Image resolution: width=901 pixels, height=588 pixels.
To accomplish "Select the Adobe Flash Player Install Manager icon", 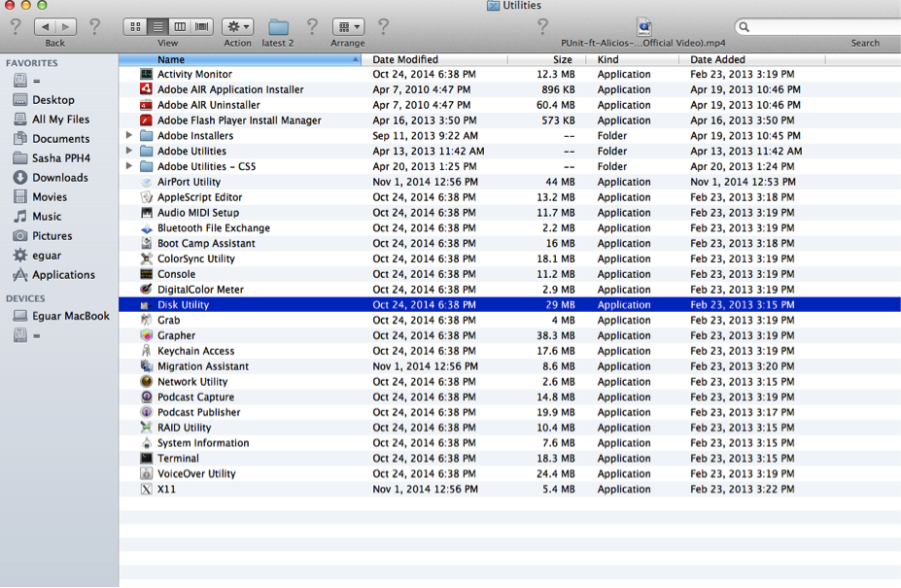I will [x=147, y=121].
